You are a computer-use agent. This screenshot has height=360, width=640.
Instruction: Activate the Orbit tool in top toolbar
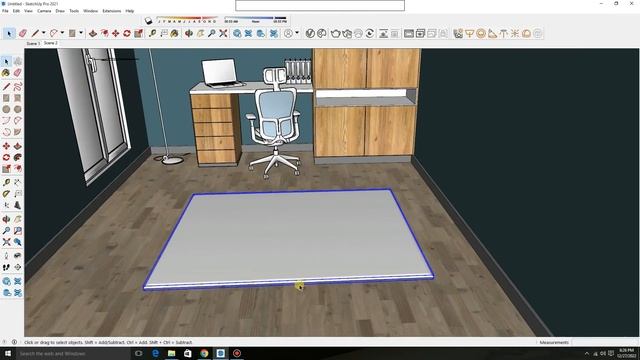click(x=189, y=33)
